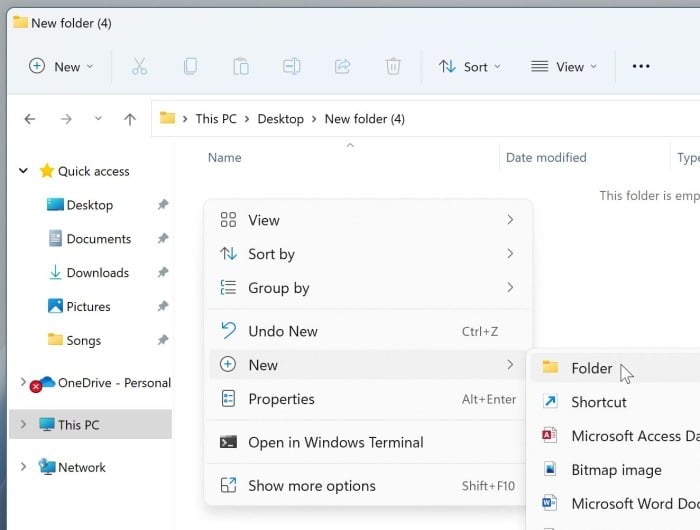Screen dimensions: 700x530
Task: Select Bitmap image in New submenu
Action: click(616, 470)
